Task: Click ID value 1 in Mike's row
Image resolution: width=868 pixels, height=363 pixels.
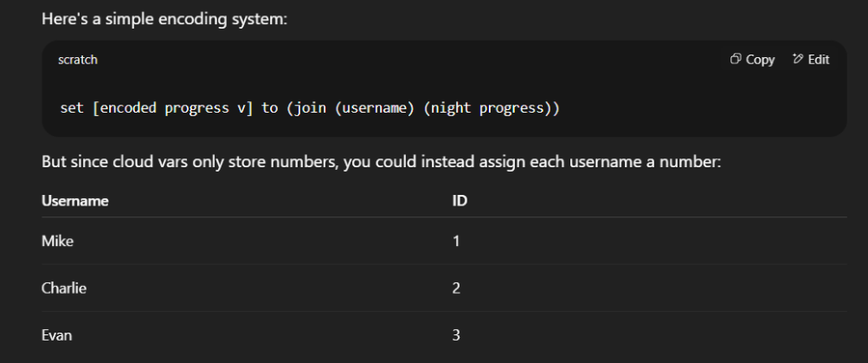Action: 456,241
